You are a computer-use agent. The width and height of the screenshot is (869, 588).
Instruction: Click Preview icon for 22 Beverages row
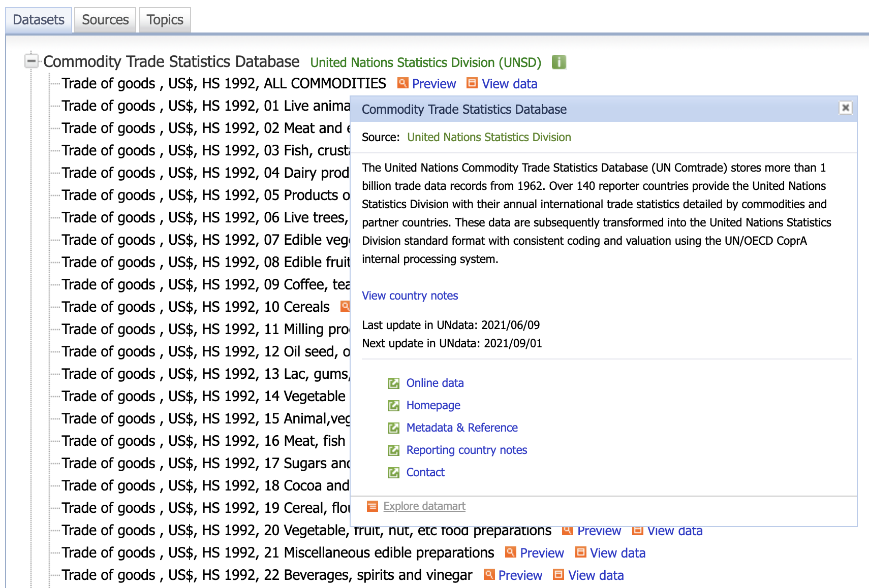(489, 574)
